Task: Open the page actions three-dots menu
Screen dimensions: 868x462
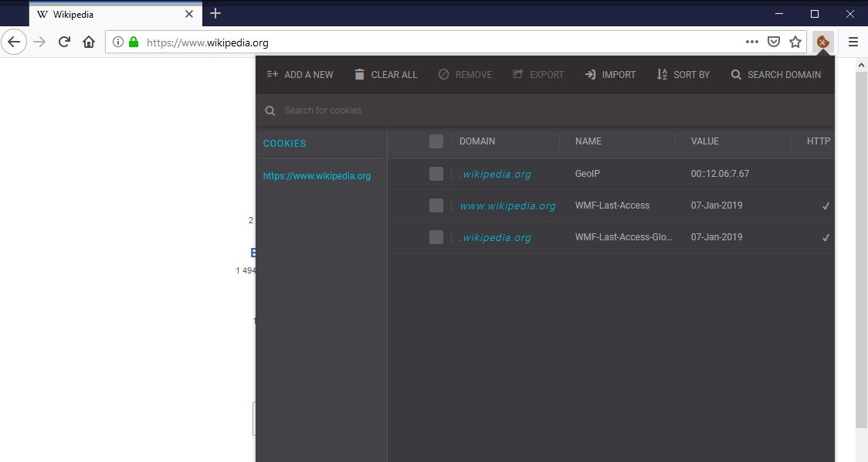Action: [x=751, y=42]
